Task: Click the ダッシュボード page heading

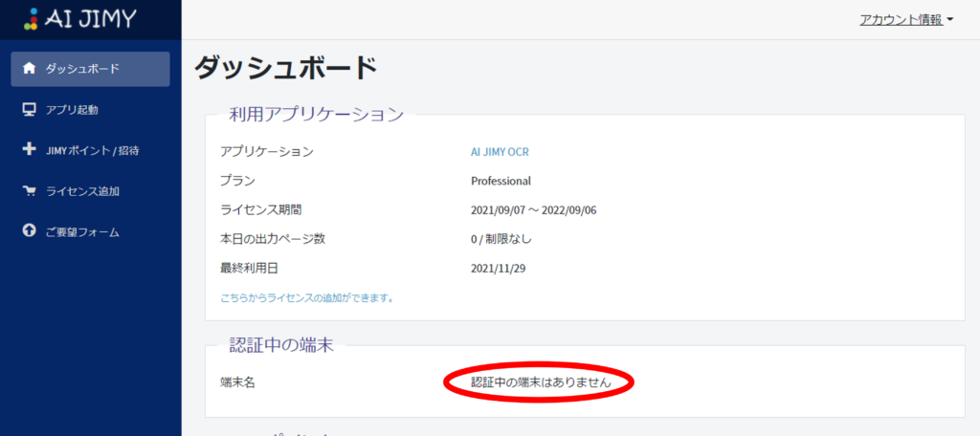Action: tap(285, 69)
